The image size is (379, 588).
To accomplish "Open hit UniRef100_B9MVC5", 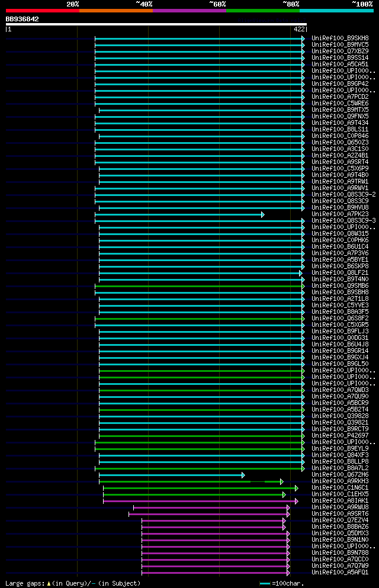I will pos(340,44).
